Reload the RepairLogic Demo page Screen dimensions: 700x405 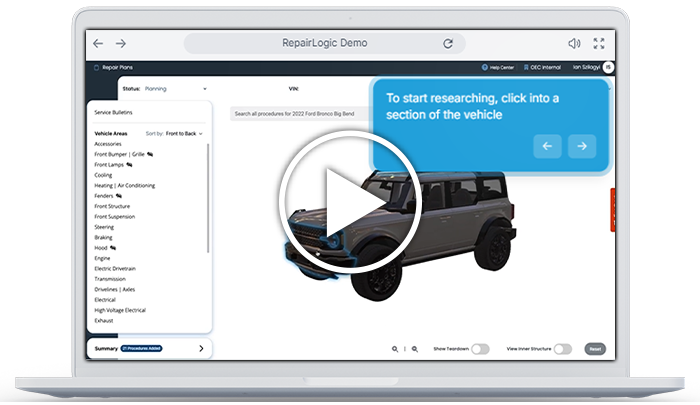tap(448, 43)
